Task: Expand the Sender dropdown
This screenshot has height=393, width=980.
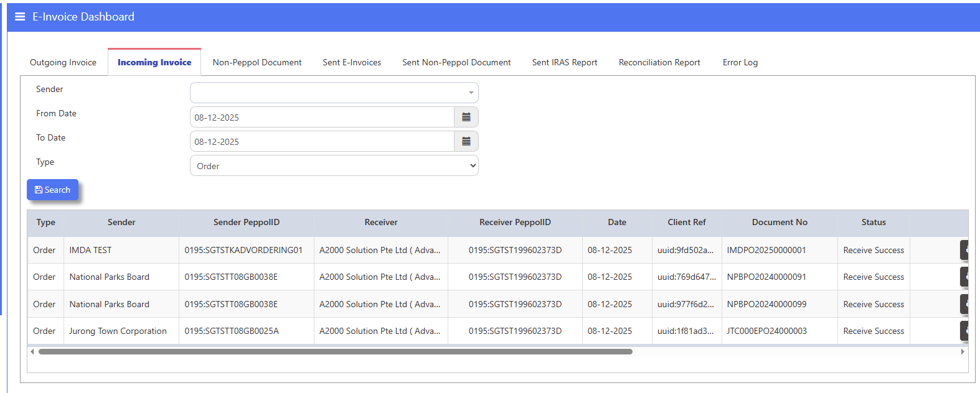Action: point(334,93)
